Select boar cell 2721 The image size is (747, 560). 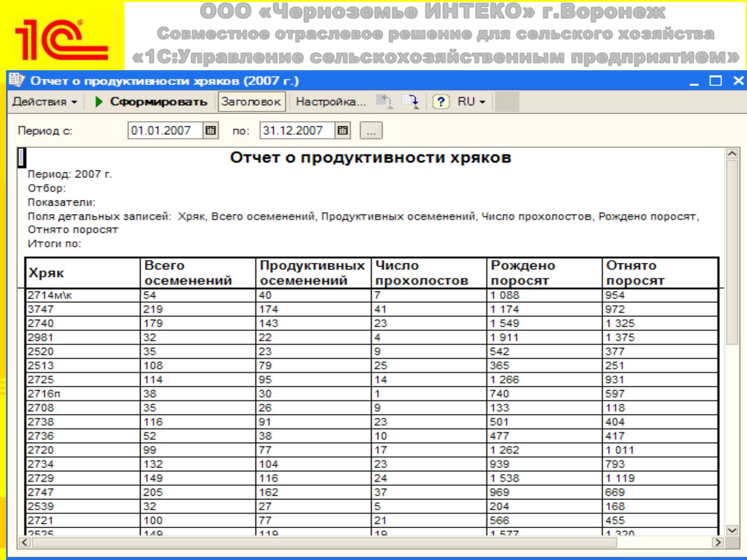[x=83, y=521]
